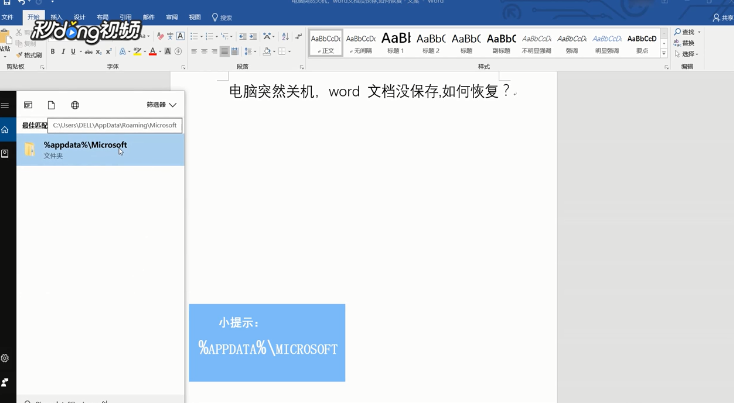The width and height of the screenshot is (734, 403).
Task: Apply the yellow text highlight color
Action: coord(137,51)
